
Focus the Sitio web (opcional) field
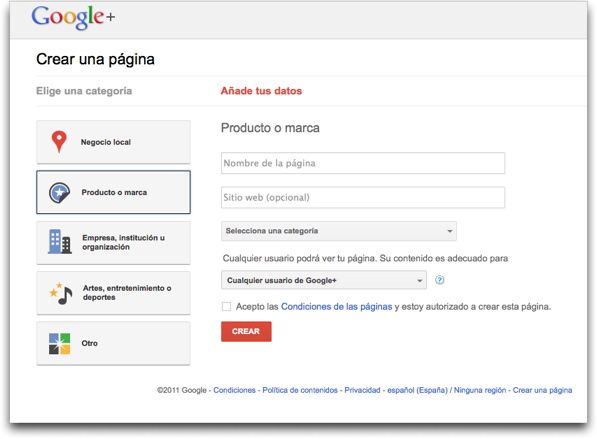click(x=363, y=197)
